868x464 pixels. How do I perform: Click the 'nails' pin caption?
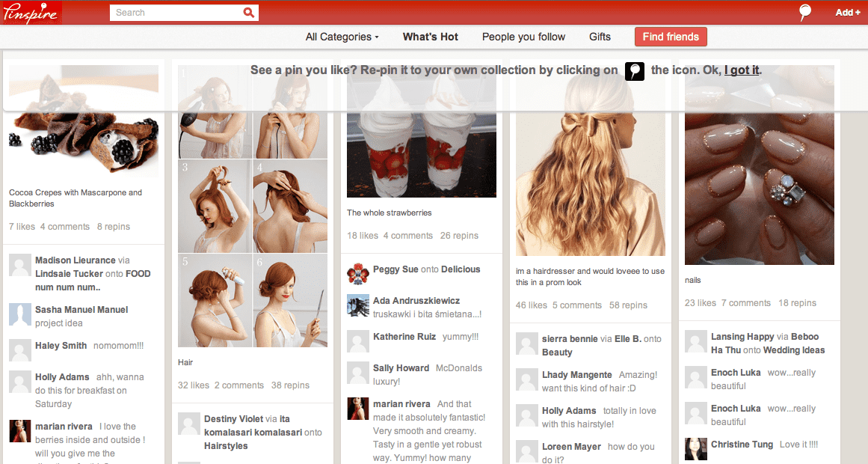tap(692, 281)
